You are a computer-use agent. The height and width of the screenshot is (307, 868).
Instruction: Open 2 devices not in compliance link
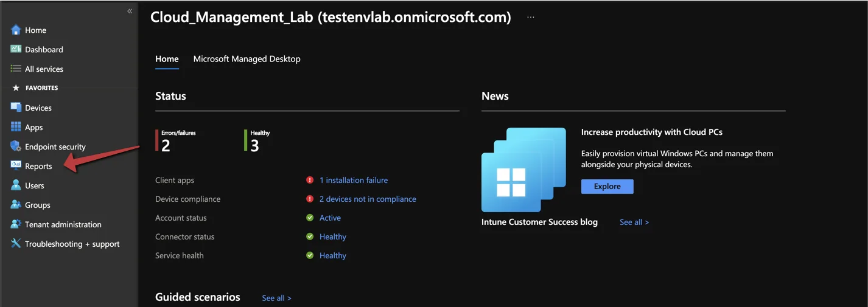click(x=368, y=199)
